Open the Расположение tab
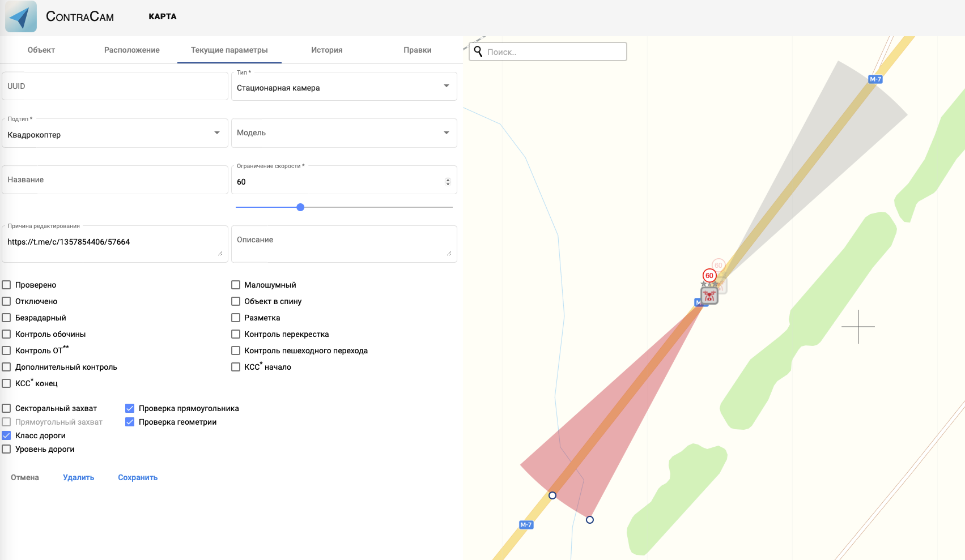The width and height of the screenshot is (965, 560). point(131,50)
